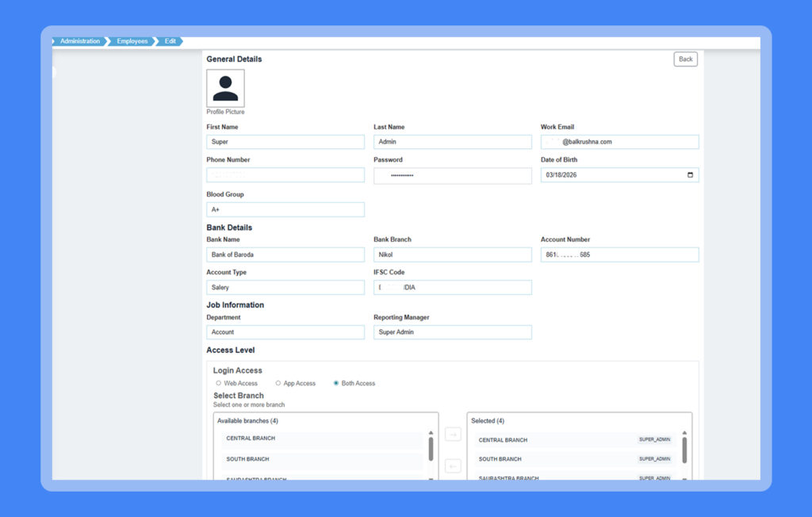Select the App Access radio button

[278, 383]
